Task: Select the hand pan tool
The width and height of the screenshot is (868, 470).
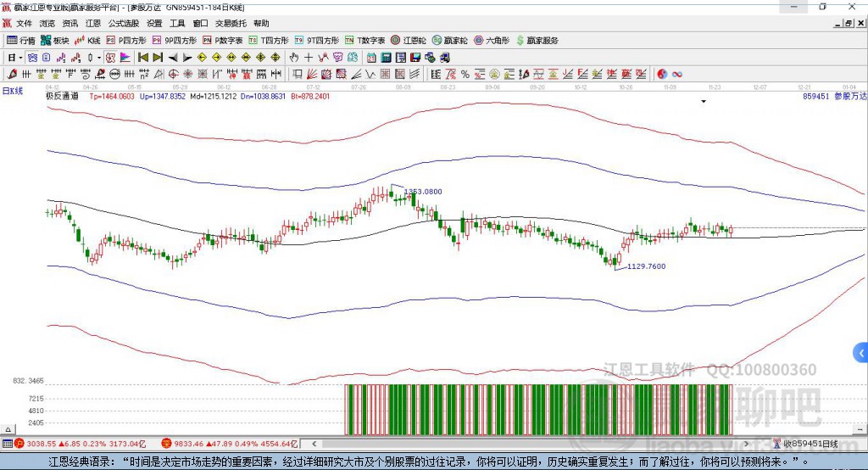Action: point(294,58)
